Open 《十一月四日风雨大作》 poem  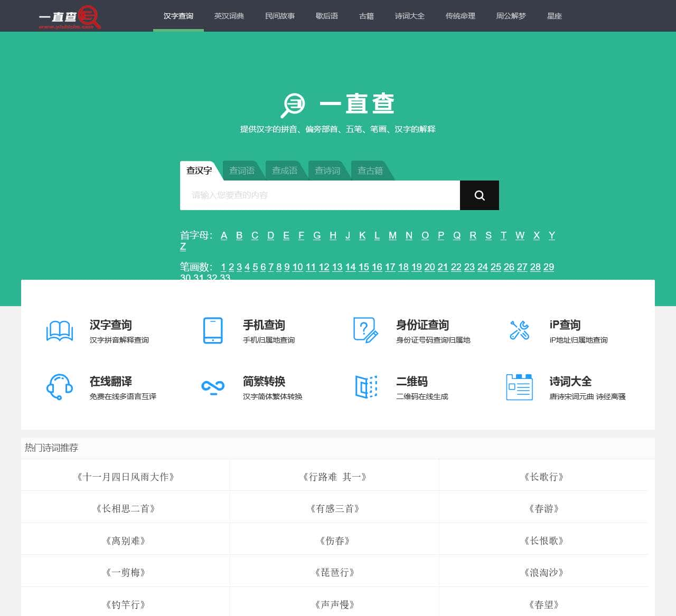tap(125, 477)
